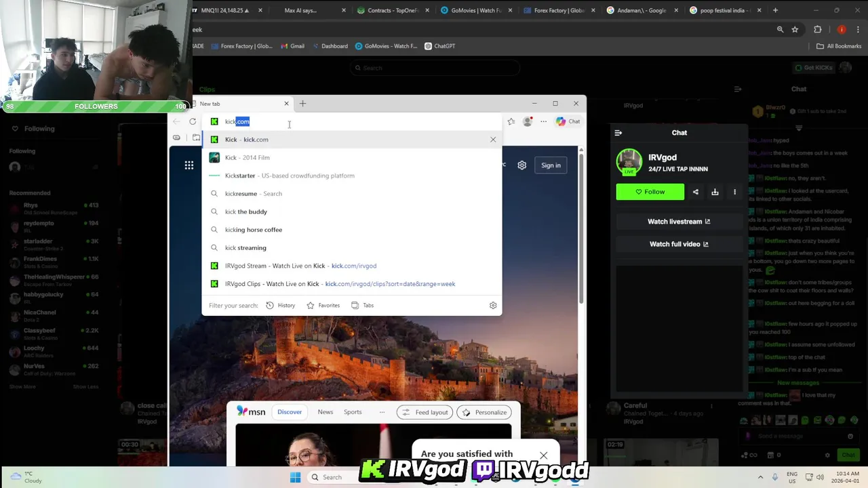Choose the Kick 2014 Film suggestion
The image size is (868, 488).
click(x=352, y=157)
